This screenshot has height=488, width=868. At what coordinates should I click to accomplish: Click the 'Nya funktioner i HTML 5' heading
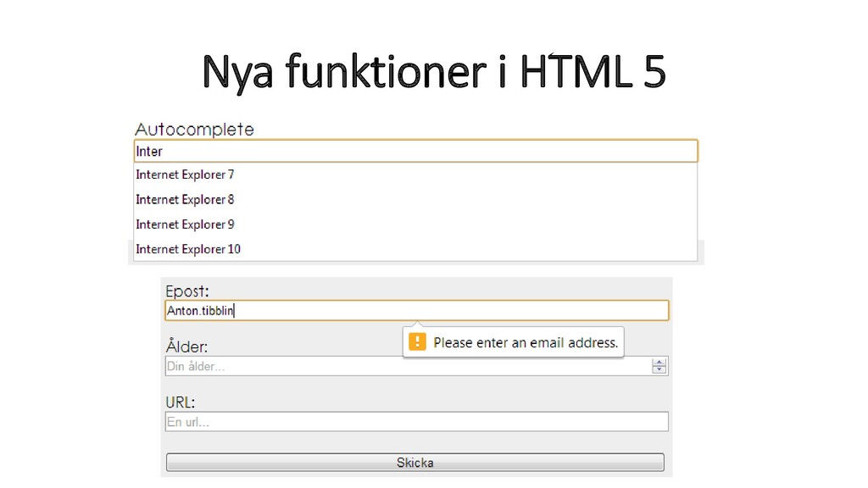pos(434,71)
